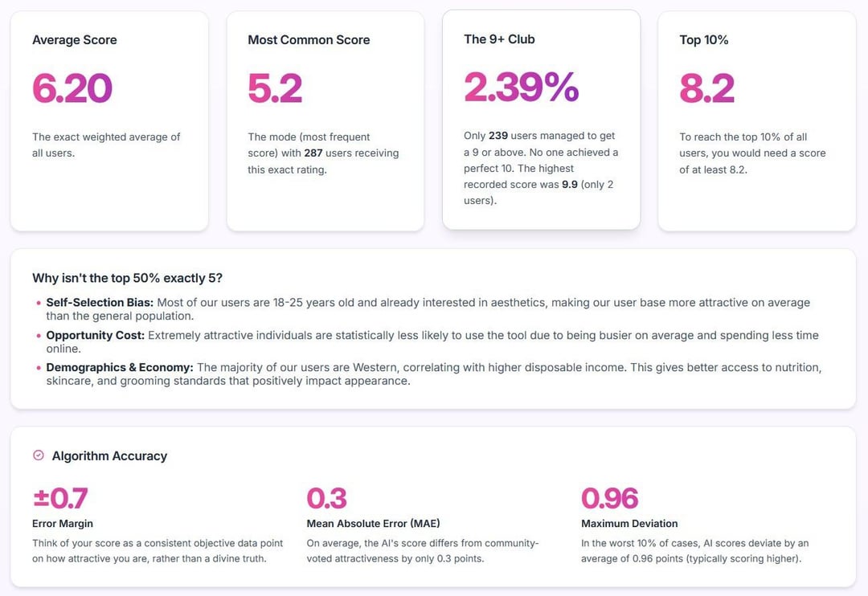Select the 8.2 top score value

(x=706, y=88)
